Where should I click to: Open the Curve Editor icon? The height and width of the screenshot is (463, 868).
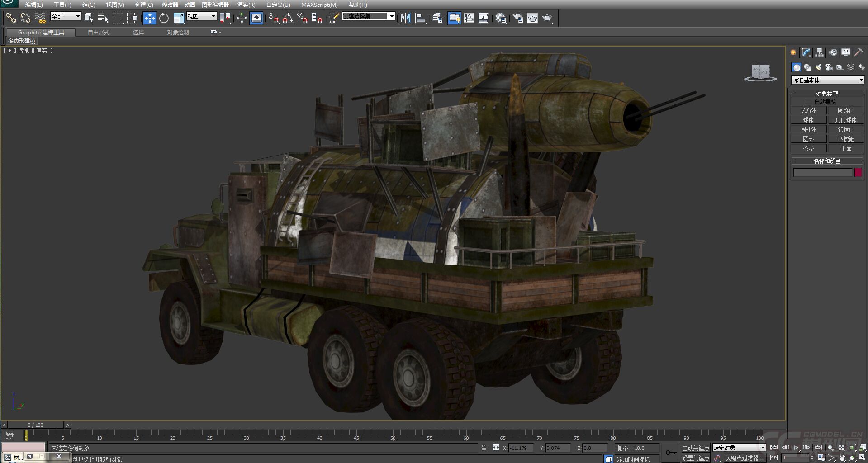click(x=469, y=18)
